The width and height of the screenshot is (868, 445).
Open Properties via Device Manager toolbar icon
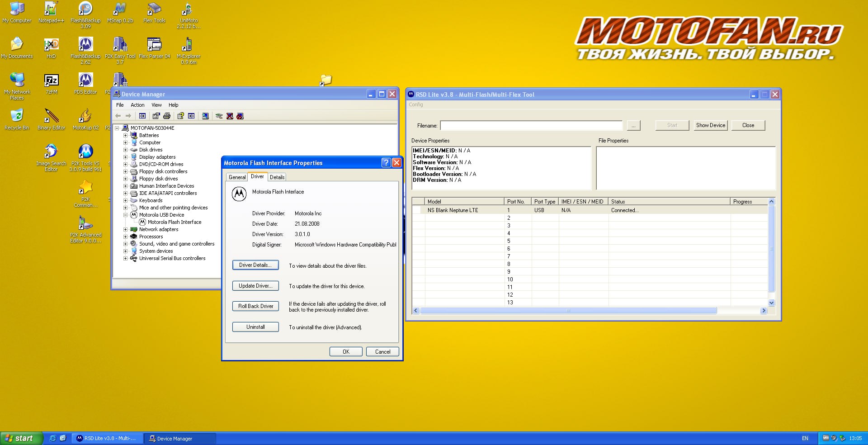[156, 116]
